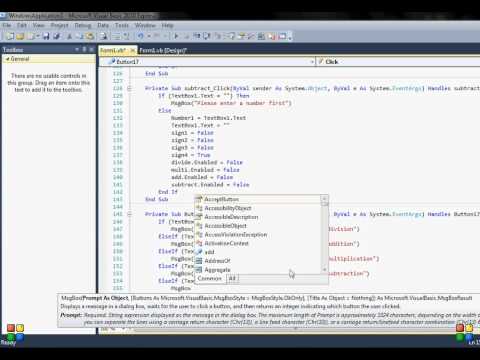Click the Save All toolbar icon

[56, 36]
